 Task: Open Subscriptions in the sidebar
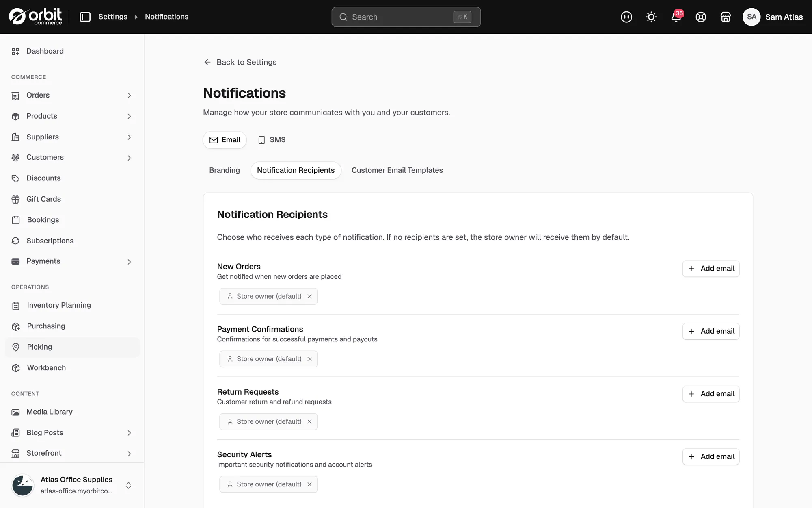[72, 241]
